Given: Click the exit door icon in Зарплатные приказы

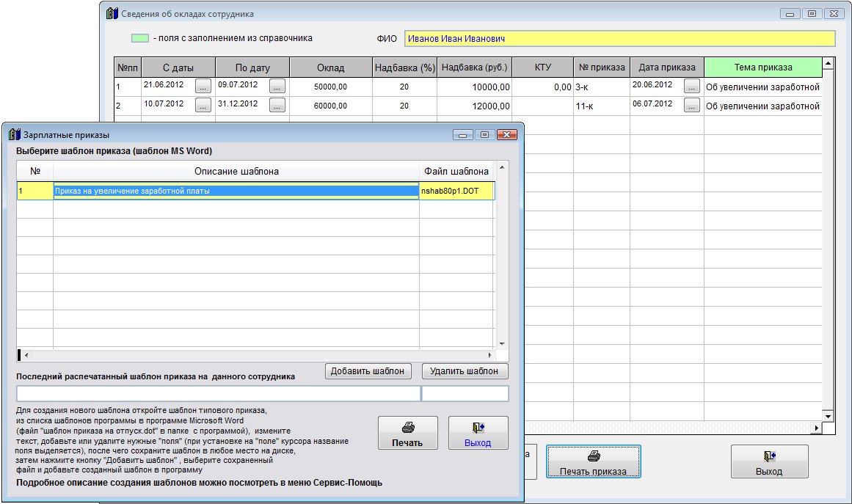Looking at the screenshot, I should tap(478, 427).
